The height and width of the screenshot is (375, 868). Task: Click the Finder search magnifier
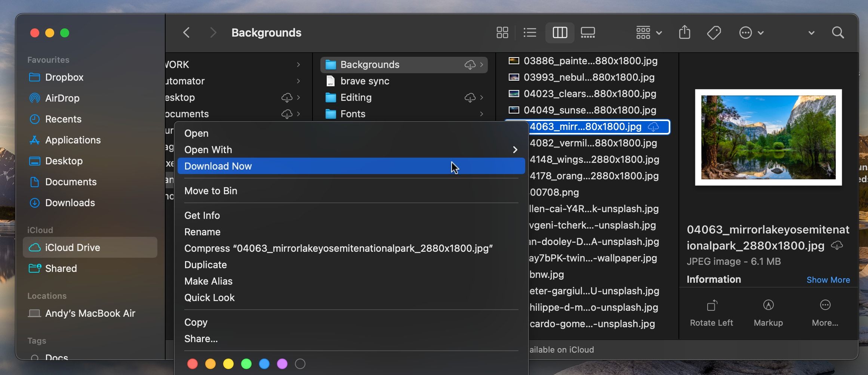point(838,32)
